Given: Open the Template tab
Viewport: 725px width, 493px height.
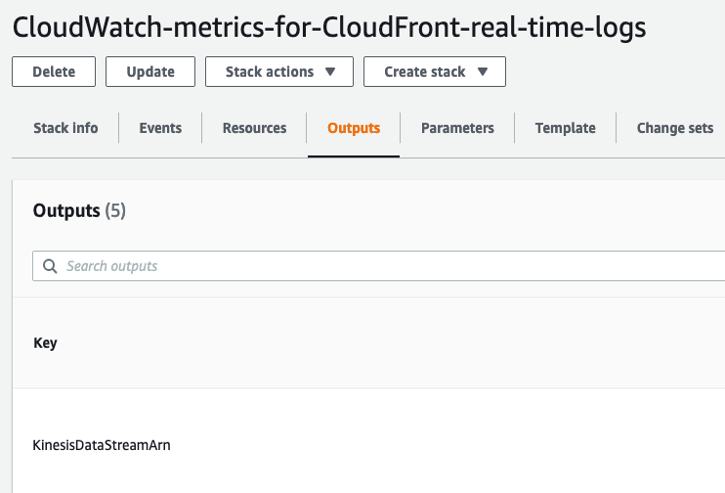Looking at the screenshot, I should [x=565, y=128].
